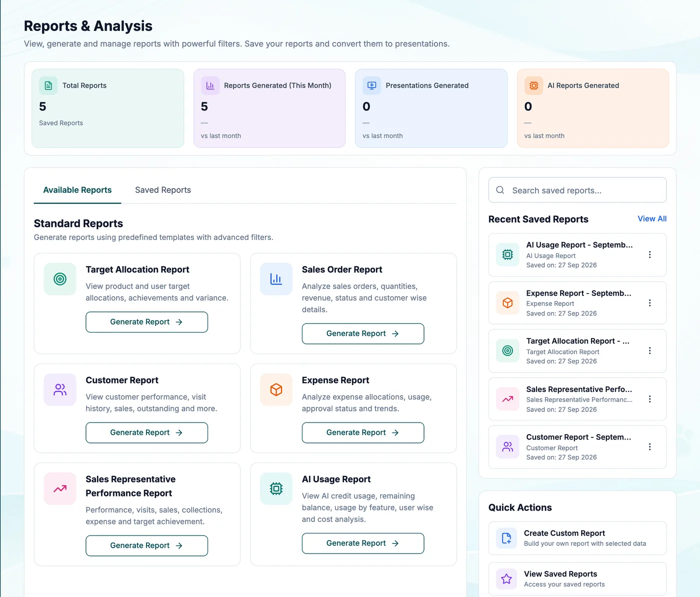Choose View Saved Reports quick action
The height and width of the screenshot is (597, 700).
coord(577,579)
